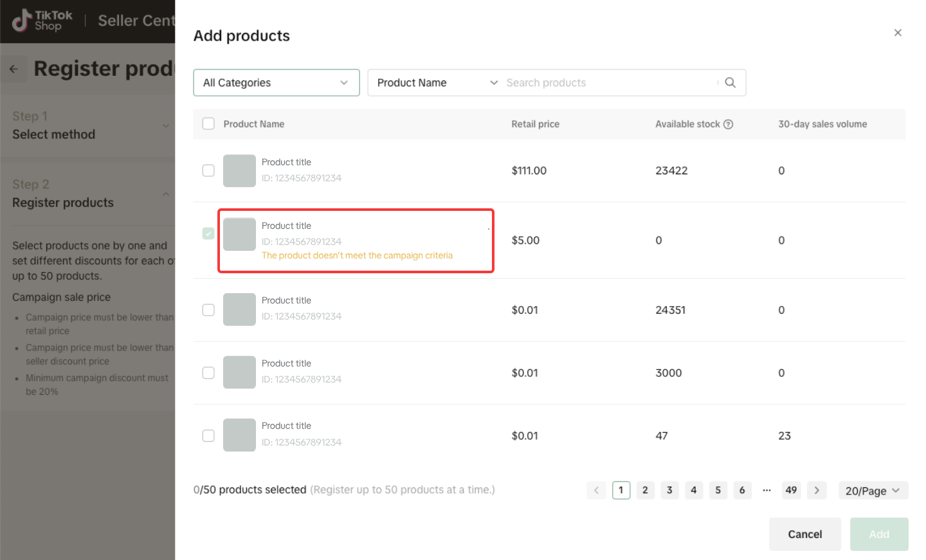
Task: Close the Add products dialog
Action: coord(897,33)
